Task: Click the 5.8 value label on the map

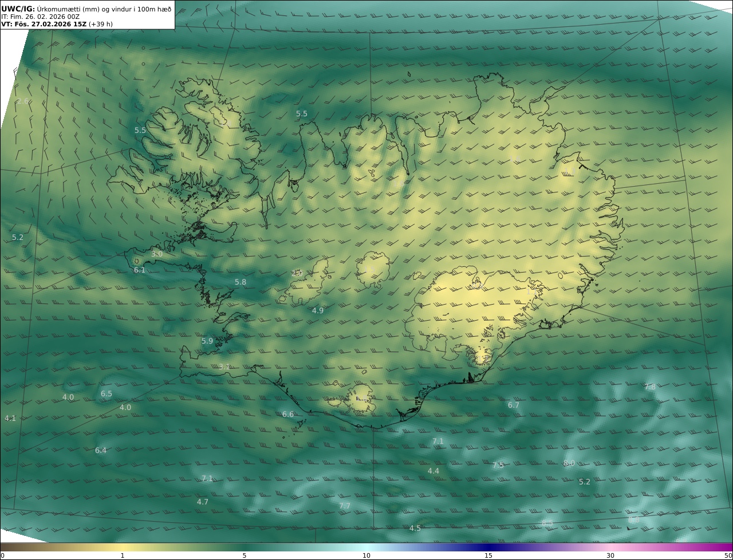Action: (x=241, y=282)
